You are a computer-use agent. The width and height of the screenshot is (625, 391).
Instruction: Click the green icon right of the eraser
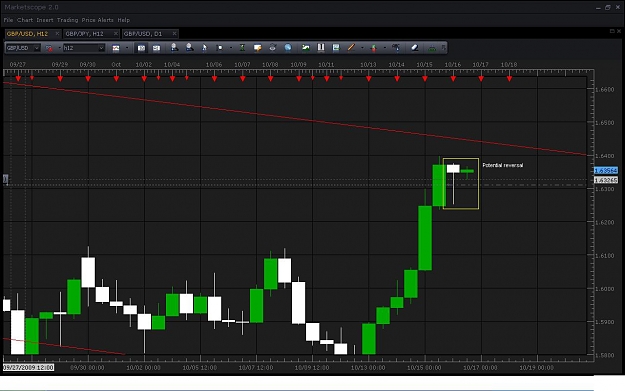432,48
